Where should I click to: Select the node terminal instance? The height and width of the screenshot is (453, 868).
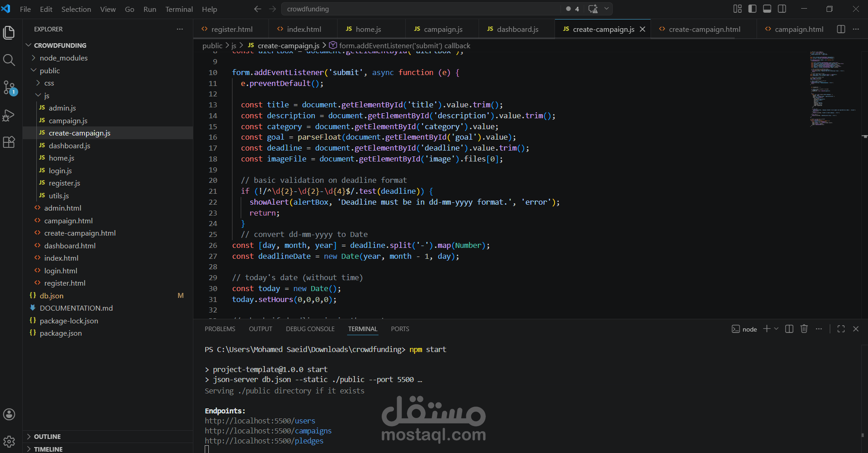point(744,329)
